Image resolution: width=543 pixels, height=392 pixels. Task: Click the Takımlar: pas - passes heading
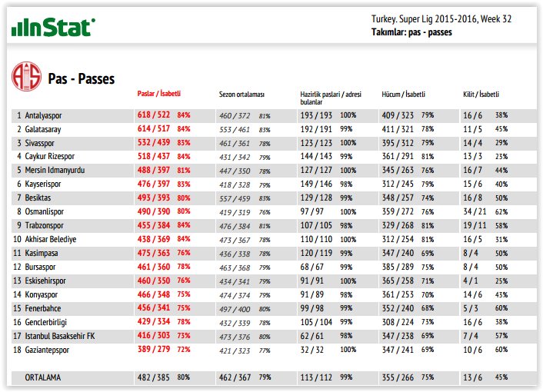[411, 32]
